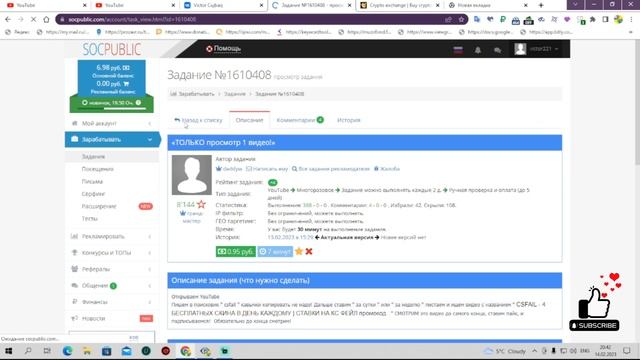Open Серфинг in the sidebar
The image size is (640, 360).
93,193
